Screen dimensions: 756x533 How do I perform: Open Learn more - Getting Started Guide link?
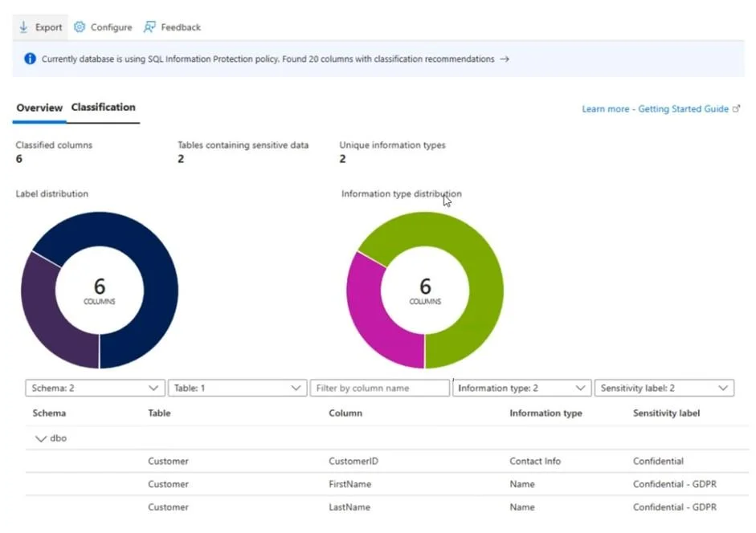pos(656,109)
